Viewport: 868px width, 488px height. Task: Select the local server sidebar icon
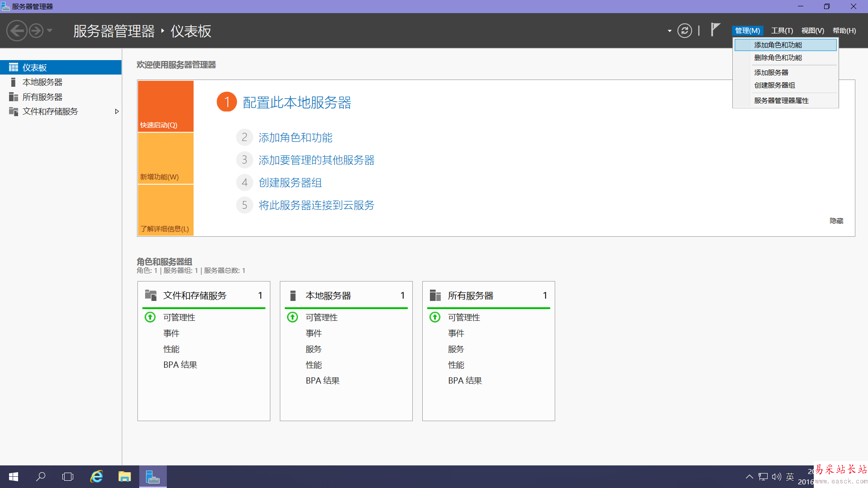[13, 82]
